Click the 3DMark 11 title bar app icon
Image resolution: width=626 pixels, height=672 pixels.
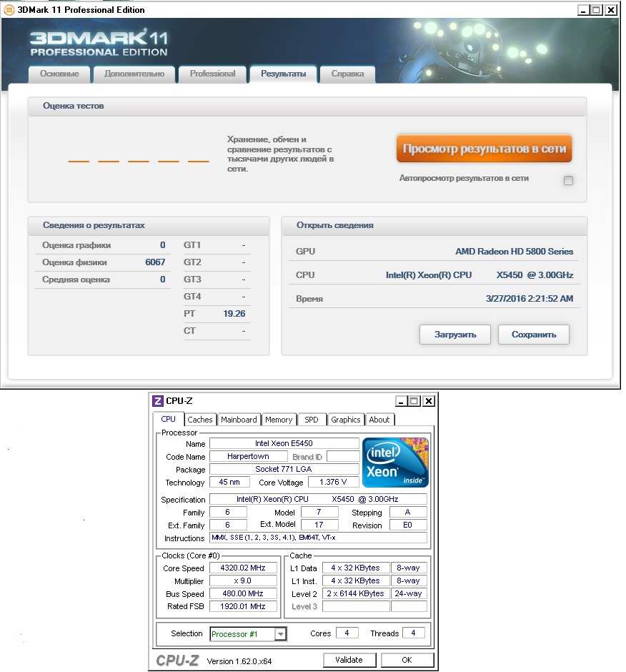point(8,9)
